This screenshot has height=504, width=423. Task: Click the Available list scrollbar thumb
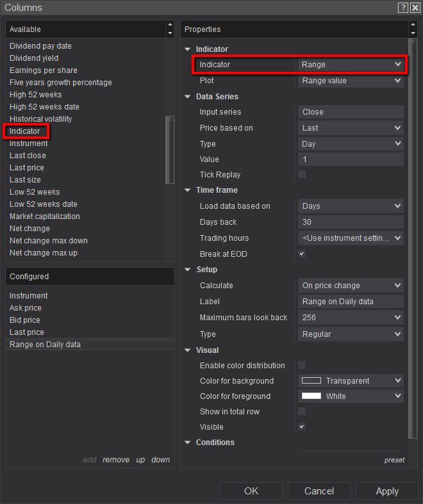[170, 150]
